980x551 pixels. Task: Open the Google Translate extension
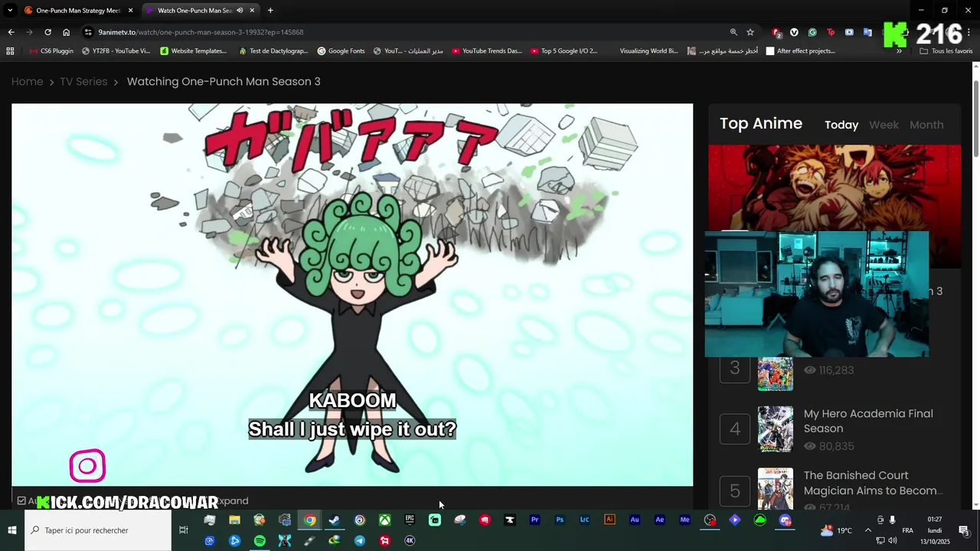pos(867,32)
